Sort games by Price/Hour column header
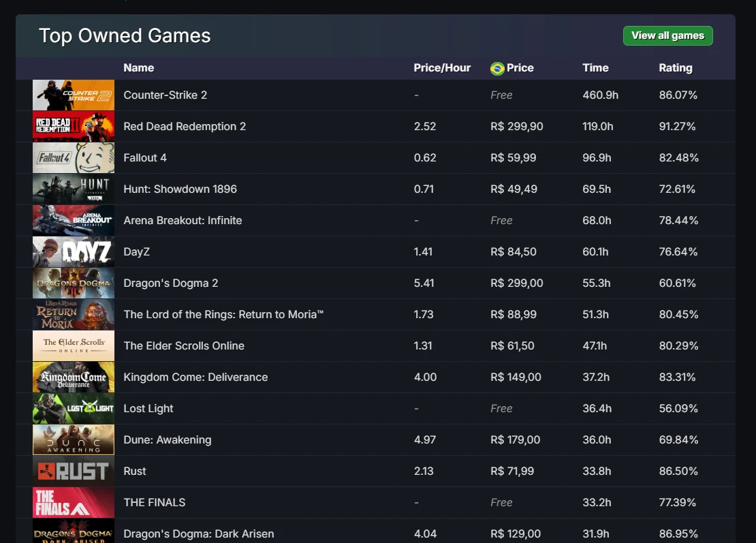 tap(442, 68)
